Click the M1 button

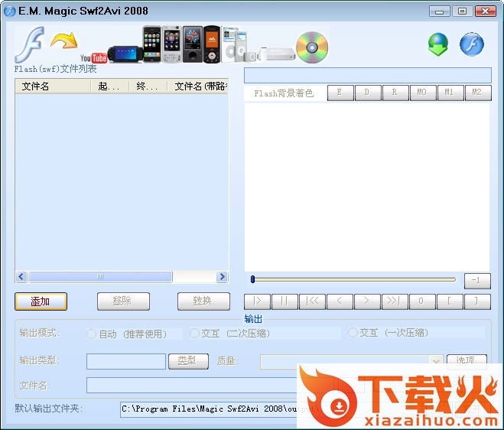(450, 93)
